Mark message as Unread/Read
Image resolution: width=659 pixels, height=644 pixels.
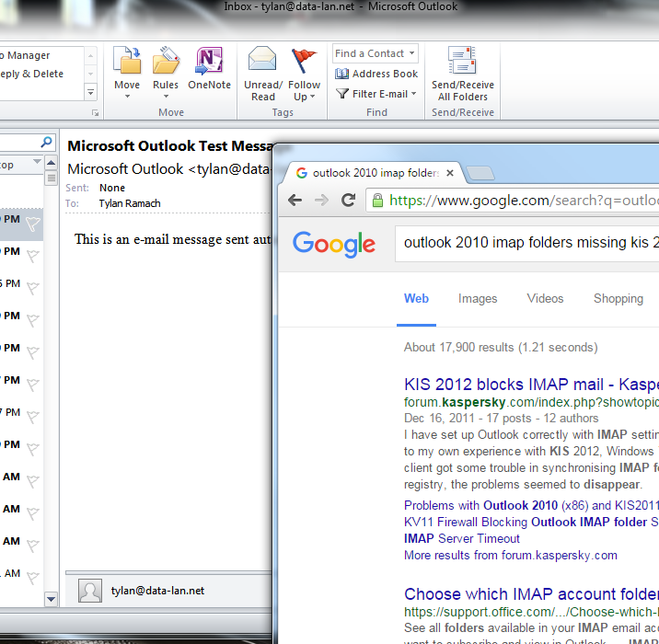pos(263,72)
